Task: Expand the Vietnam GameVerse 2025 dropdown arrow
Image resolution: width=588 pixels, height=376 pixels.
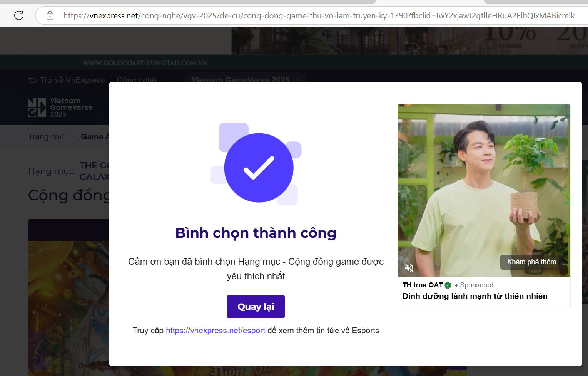Action: coord(297,80)
